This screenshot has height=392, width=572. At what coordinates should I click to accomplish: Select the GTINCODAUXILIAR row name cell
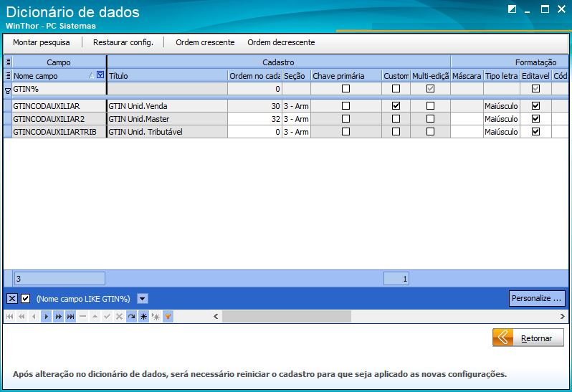[59, 106]
